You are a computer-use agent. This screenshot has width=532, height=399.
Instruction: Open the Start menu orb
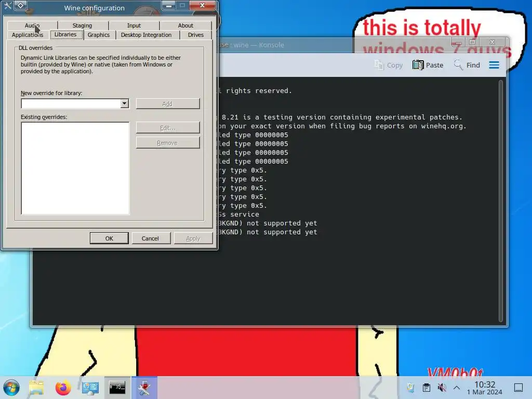pyautogui.click(x=11, y=388)
